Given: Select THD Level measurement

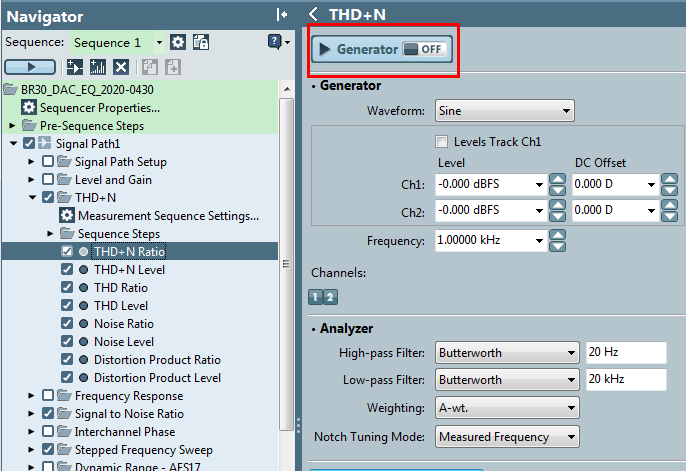Looking at the screenshot, I should point(121,305).
